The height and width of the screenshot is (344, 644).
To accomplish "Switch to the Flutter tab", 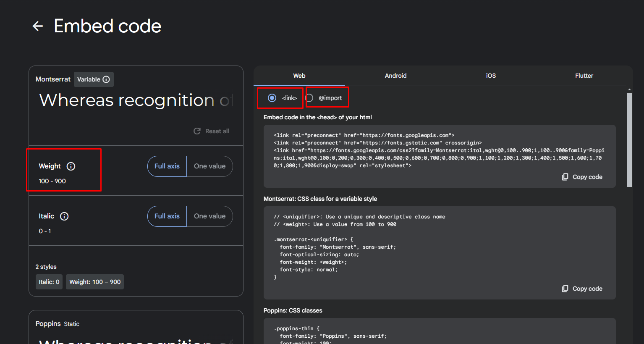I will click(x=584, y=76).
